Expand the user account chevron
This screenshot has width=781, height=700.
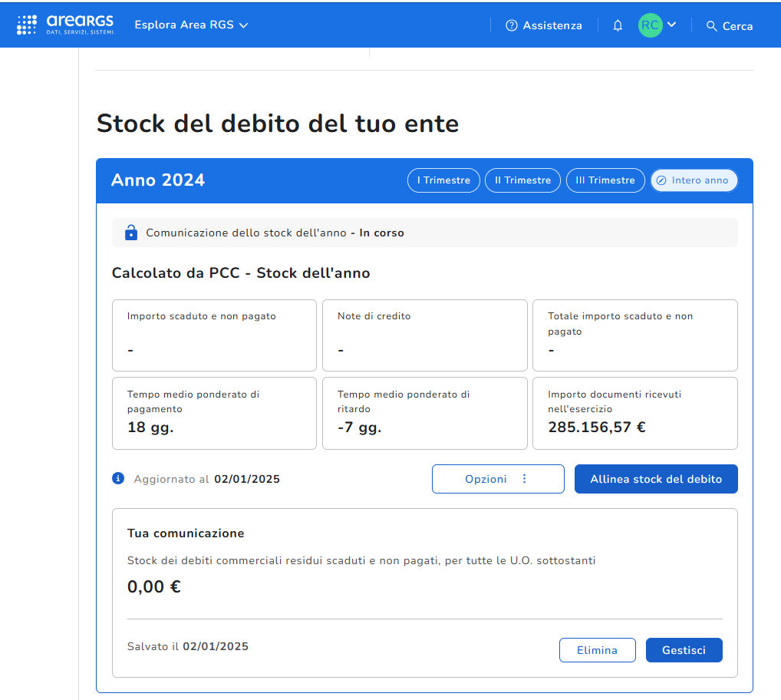pyautogui.click(x=672, y=25)
